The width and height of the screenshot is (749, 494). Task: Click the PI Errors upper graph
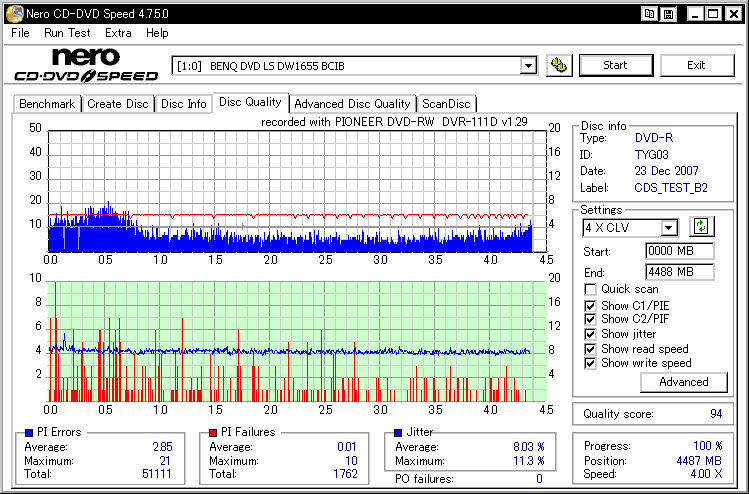[x=297, y=191]
